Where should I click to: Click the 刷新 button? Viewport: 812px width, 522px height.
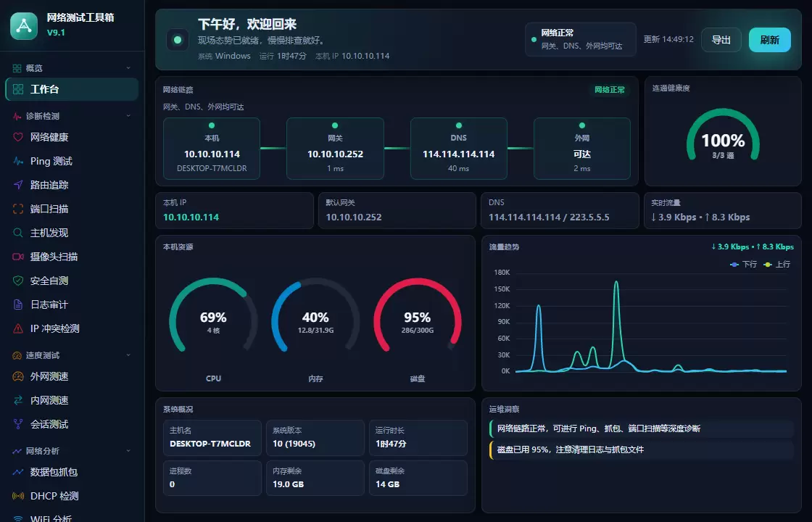click(x=769, y=40)
